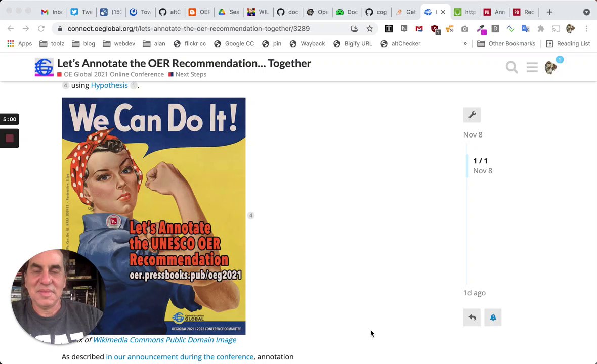
Task: Open the Apps bookmarks shortcut
Action: pos(20,44)
